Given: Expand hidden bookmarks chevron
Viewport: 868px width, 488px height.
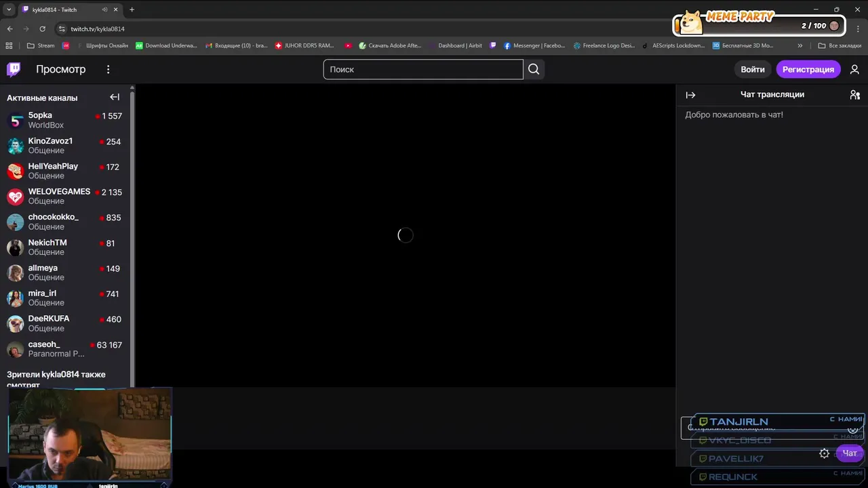Looking at the screenshot, I should [x=800, y=45].
